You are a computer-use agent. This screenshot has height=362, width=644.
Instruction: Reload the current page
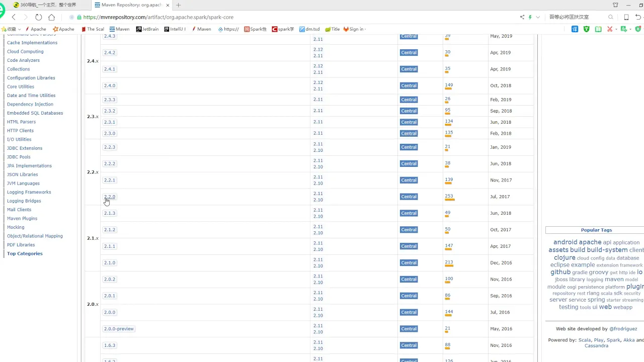click(38, 17)
